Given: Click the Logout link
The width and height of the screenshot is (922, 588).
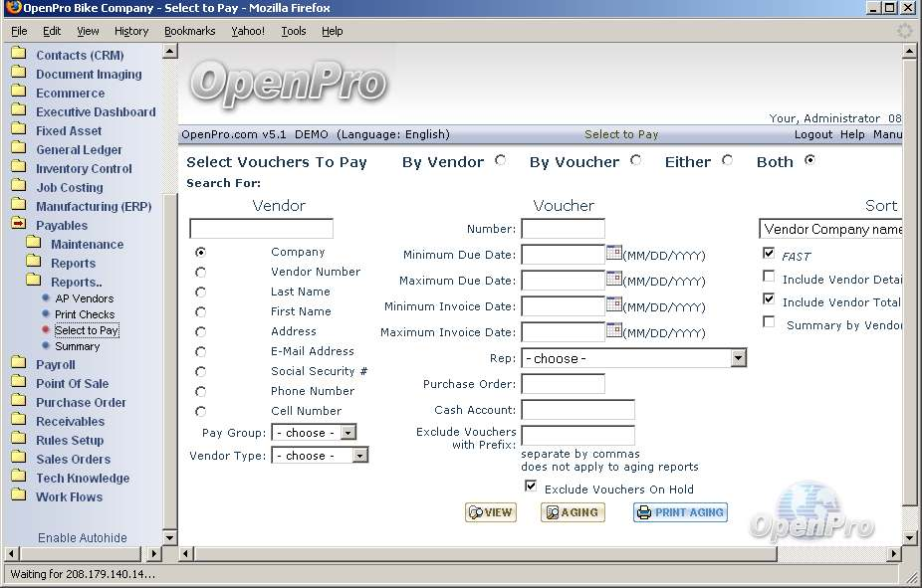Looking at the screenshot, I should (x=813, y=134).
